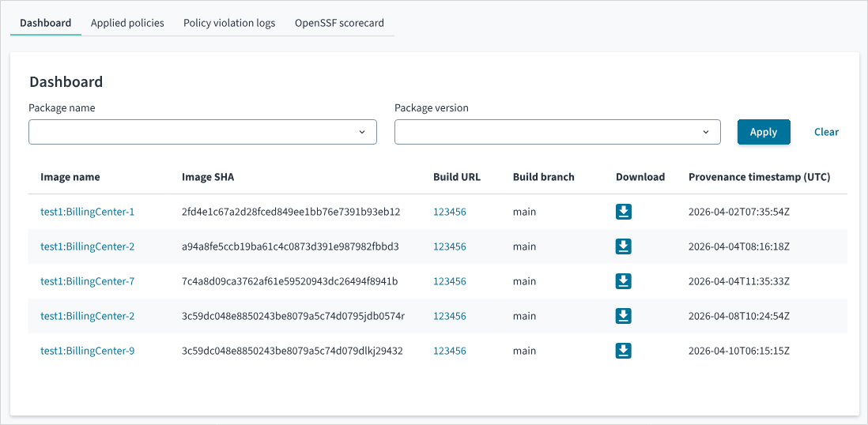Screen dimensions: 868x425
Task: Click the Image SHA column header
Action: click(208, 177)
